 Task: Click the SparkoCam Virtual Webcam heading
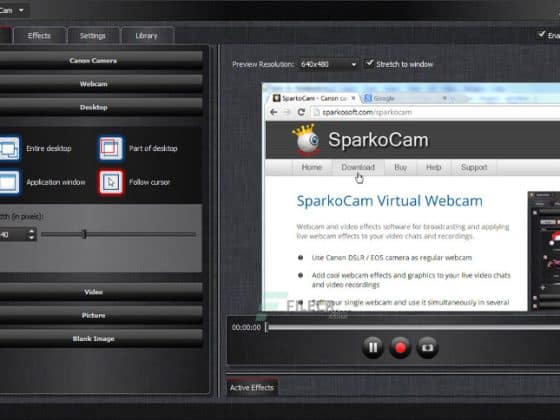point(389,201)
